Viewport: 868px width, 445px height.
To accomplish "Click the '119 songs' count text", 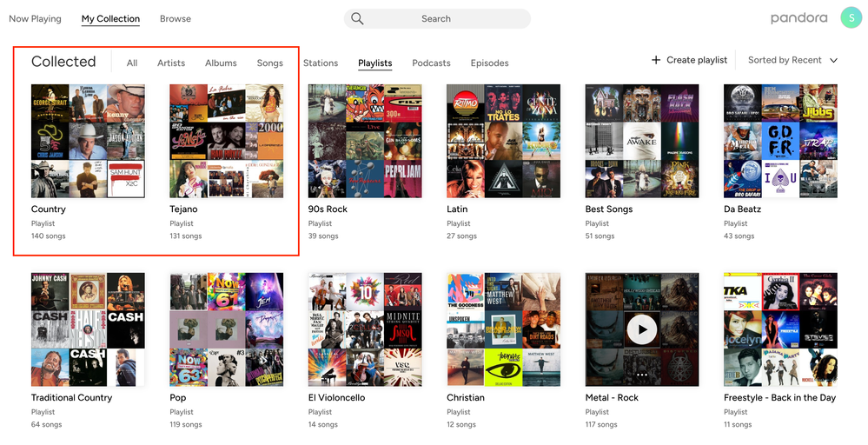I will coord(185,424).
